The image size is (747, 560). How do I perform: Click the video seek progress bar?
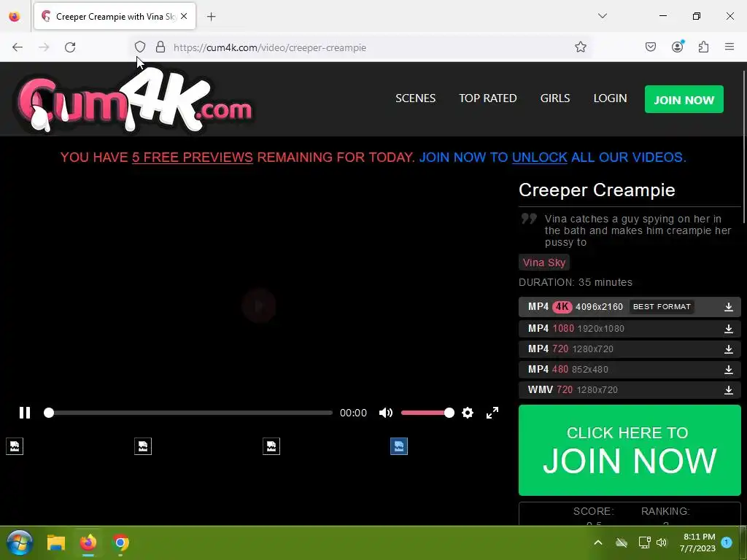coord(189,413)
